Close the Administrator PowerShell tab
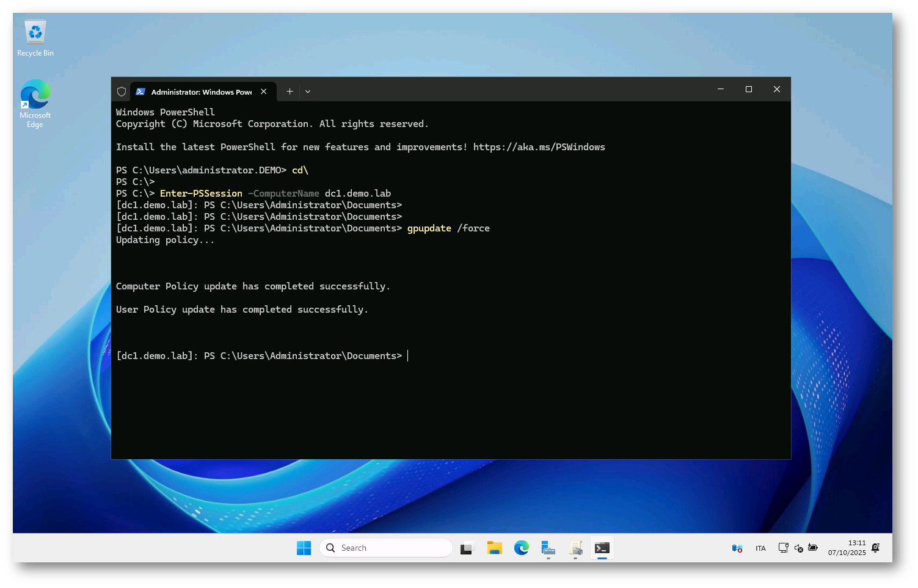Viewport: 918px width, 588px height. [264, 92]
